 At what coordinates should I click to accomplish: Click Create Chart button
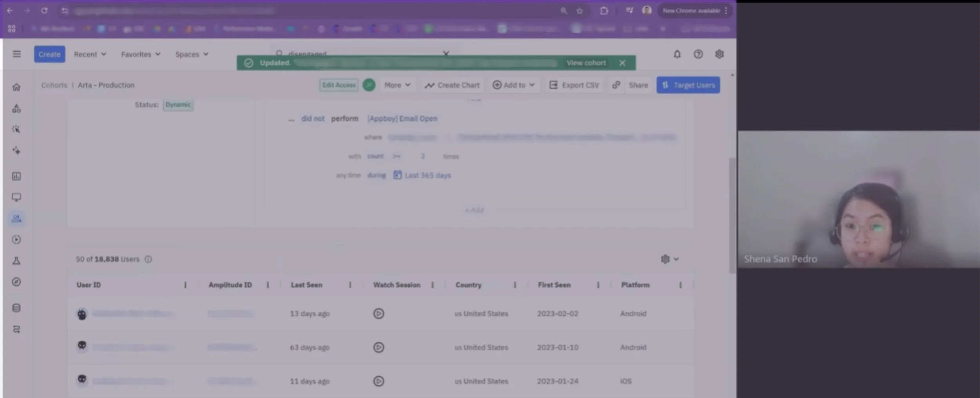452,85
